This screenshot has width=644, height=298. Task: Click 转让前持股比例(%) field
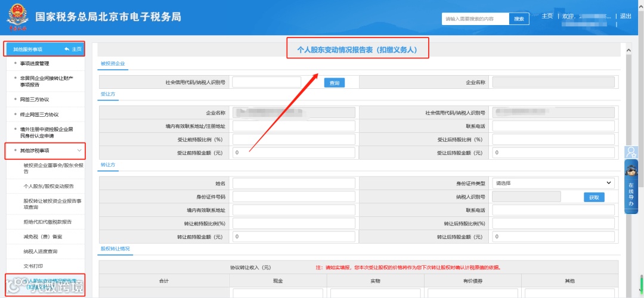pyautogui.click(x=293, y=223)
